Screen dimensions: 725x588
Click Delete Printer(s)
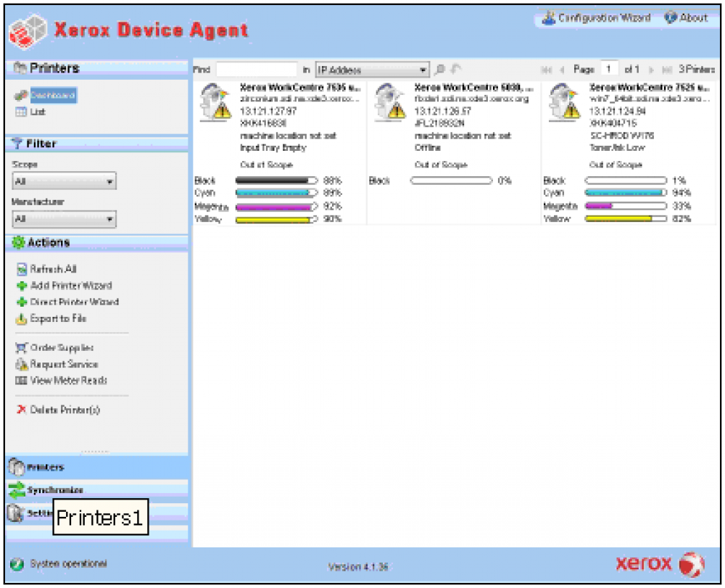click(65, 410)
